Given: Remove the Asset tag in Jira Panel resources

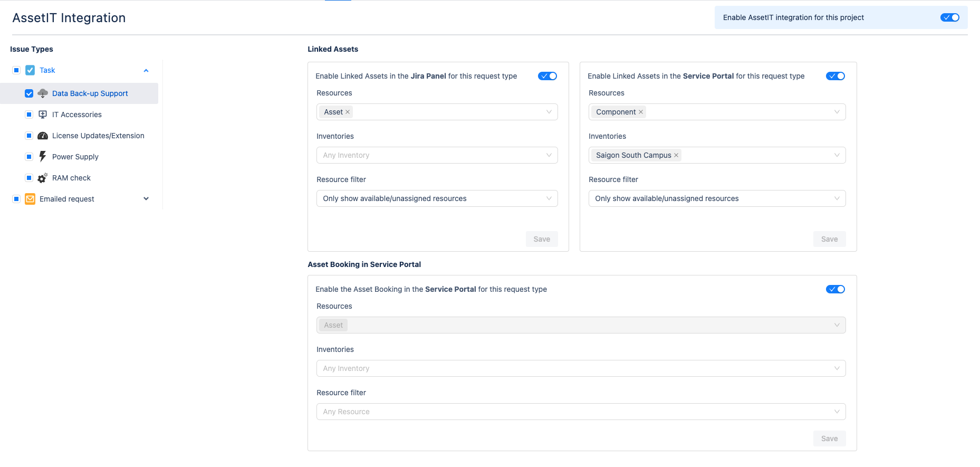Looking at the screenshot, I should pyautogui.click(x=348, y=112).
